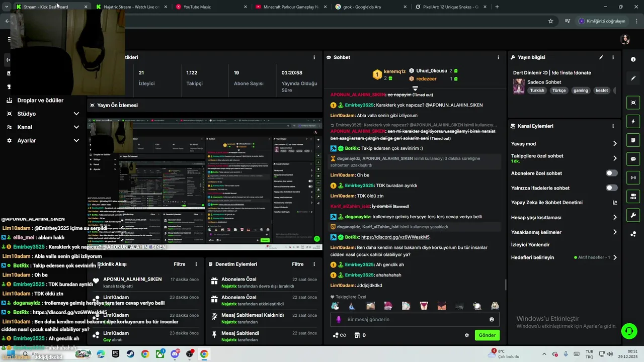Switch to grok Google'da Ara tab
This screenshot has width=644, height=362.
tap(372, 7)
